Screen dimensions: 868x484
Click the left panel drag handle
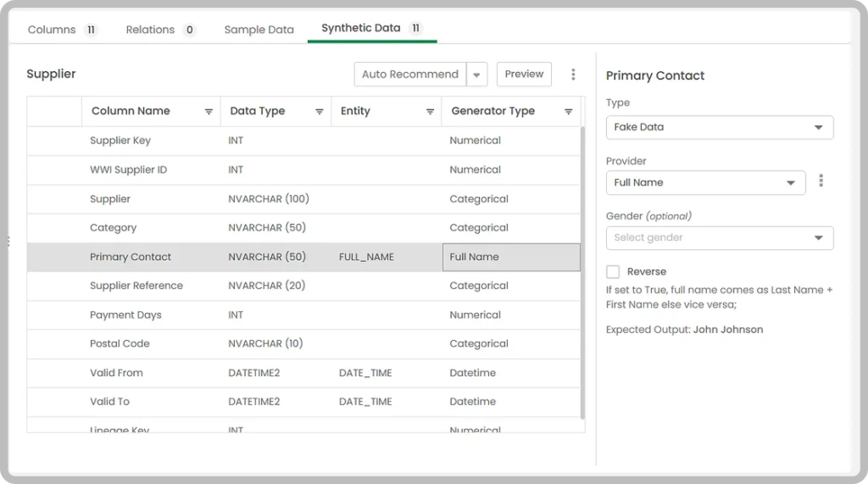(x=8, y=242)
